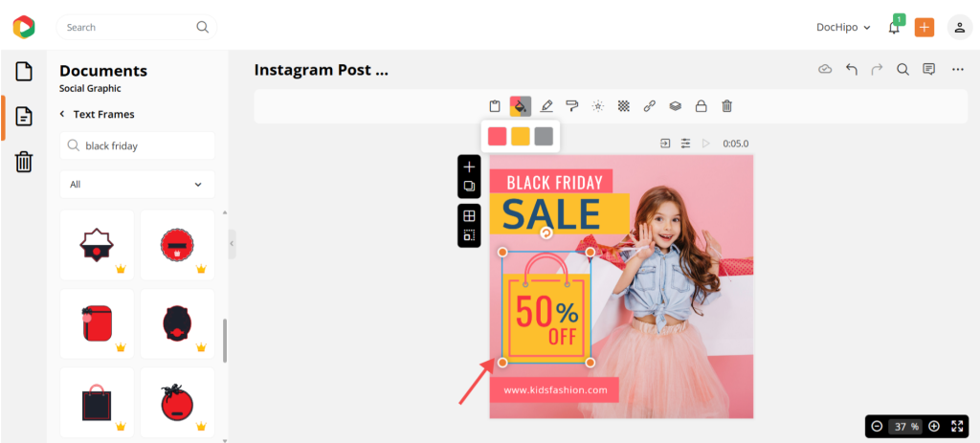Click the frames list scrollbar thumb
Screen dimensions: 980x443
pyautogui.click(x=225, y=341)
